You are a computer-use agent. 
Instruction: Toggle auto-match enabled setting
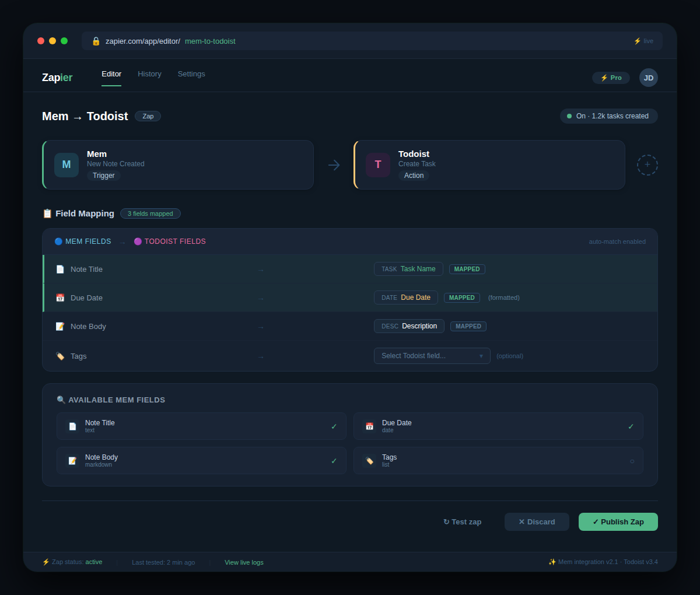(x=617, y=242)
